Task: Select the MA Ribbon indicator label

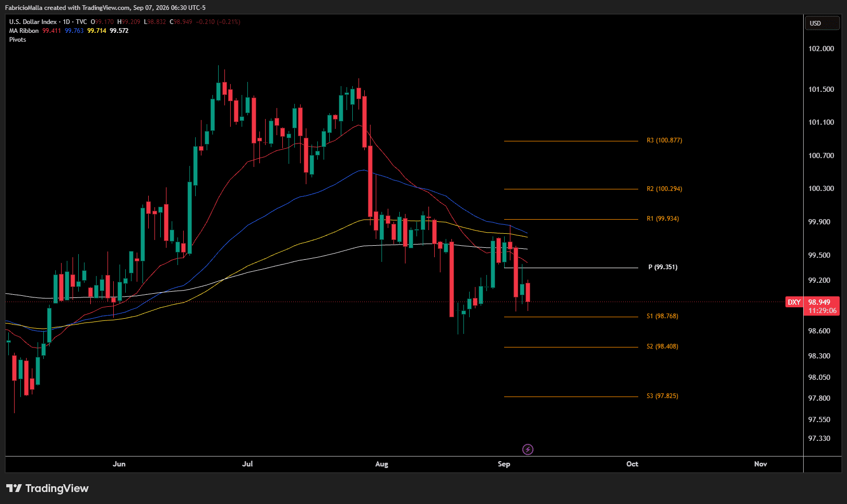Action: (x=24, y=31)
